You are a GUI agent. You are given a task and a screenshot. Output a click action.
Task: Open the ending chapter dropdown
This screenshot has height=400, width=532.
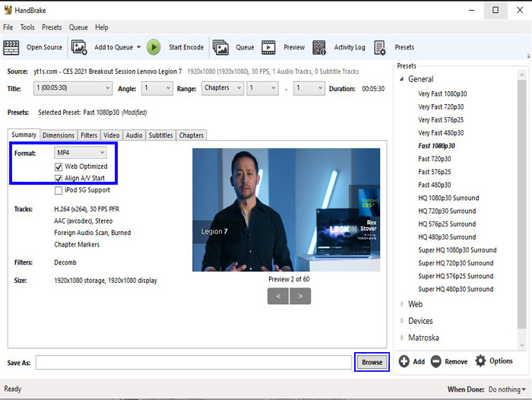(309, 88)
